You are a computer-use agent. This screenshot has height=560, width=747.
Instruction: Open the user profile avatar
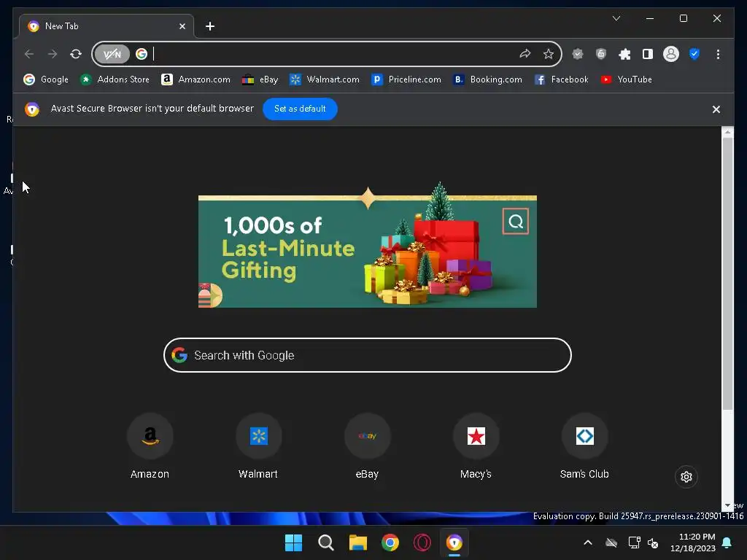coord(671,54)
